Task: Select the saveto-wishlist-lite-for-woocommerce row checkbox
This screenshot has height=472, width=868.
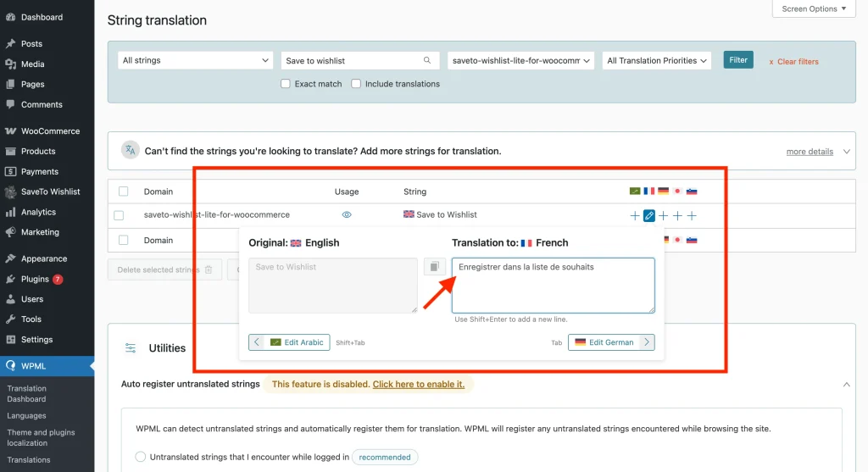Action: pyautogui.click(x=119, y=215)
